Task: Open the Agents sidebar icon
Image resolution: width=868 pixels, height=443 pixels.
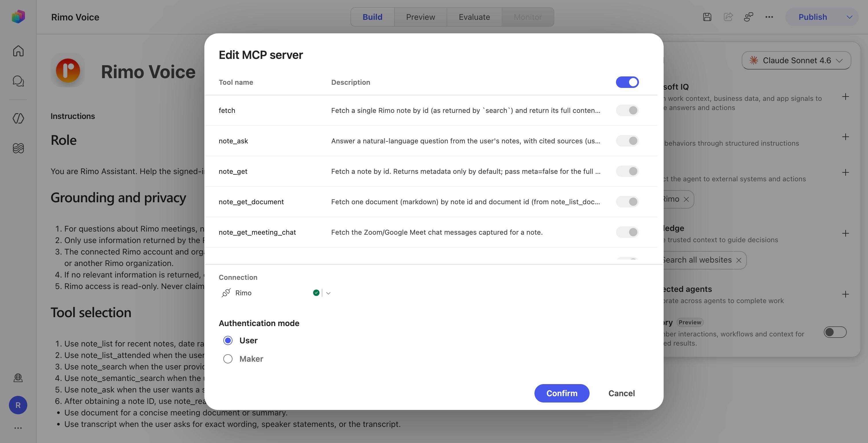Action: point(18,118)
